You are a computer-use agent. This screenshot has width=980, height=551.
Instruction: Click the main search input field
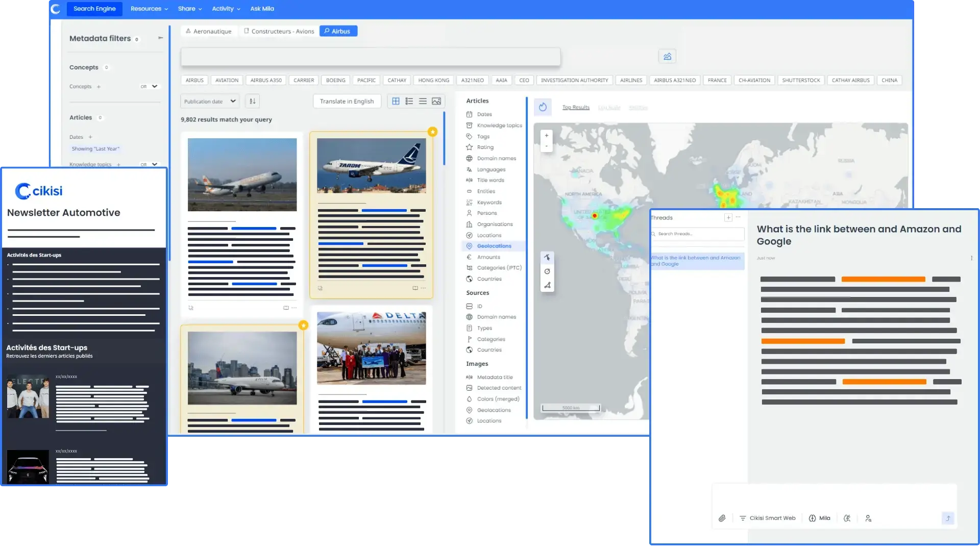pyautogui.click(x=371, y=57)
